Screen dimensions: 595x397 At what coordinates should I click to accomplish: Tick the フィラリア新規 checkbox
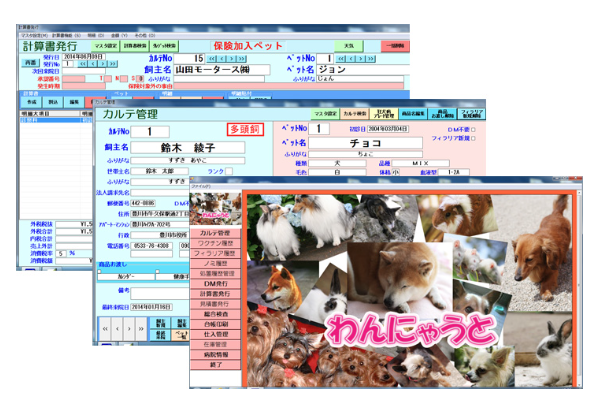pos(473,139)
